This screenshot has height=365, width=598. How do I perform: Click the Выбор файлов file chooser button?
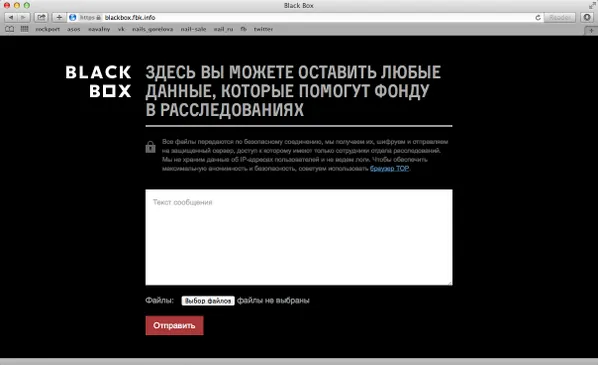pyautogui.click(x=208, y=301)
